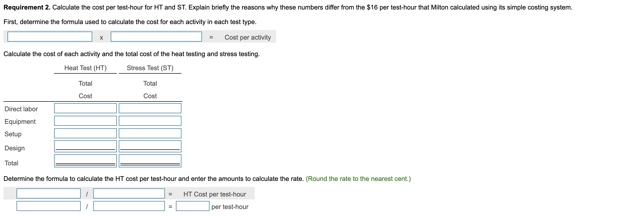Viewport: 644px width, 216px height.
Task: Enter the Direct labor Heat Test total cost
Action: (85, 108)
